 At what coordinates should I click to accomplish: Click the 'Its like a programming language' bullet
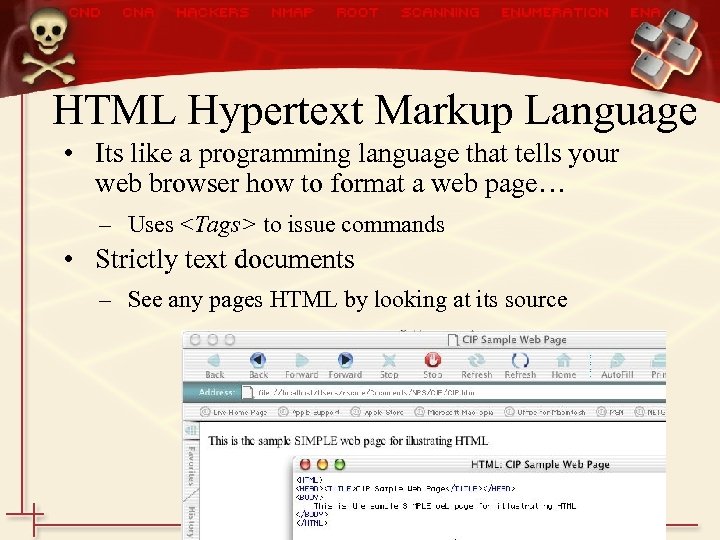click(357, 169)
